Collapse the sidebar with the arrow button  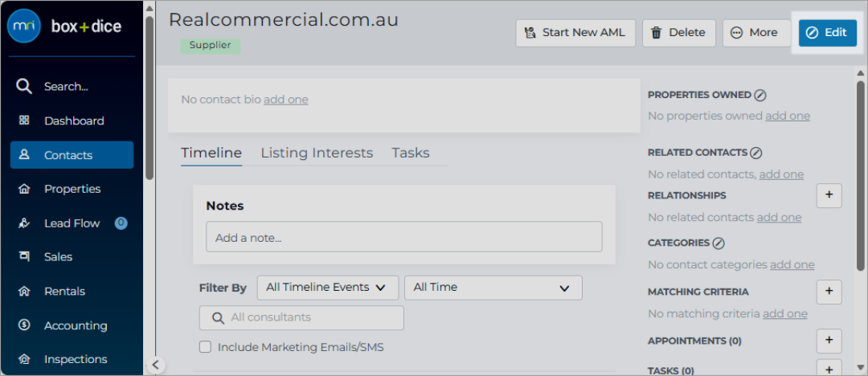(x=156, y=365)
